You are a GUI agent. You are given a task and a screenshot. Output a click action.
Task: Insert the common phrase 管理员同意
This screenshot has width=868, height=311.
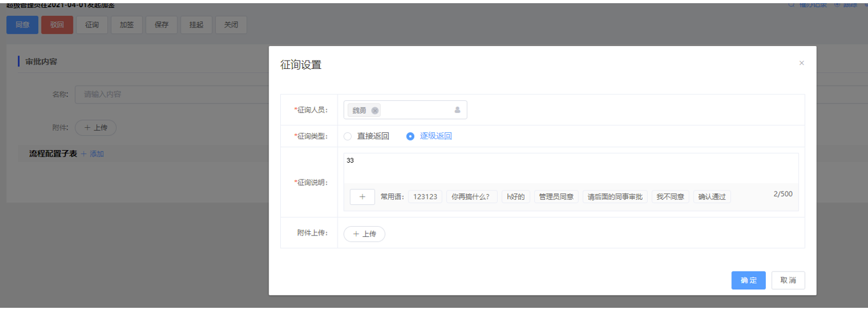coord(556,197)
